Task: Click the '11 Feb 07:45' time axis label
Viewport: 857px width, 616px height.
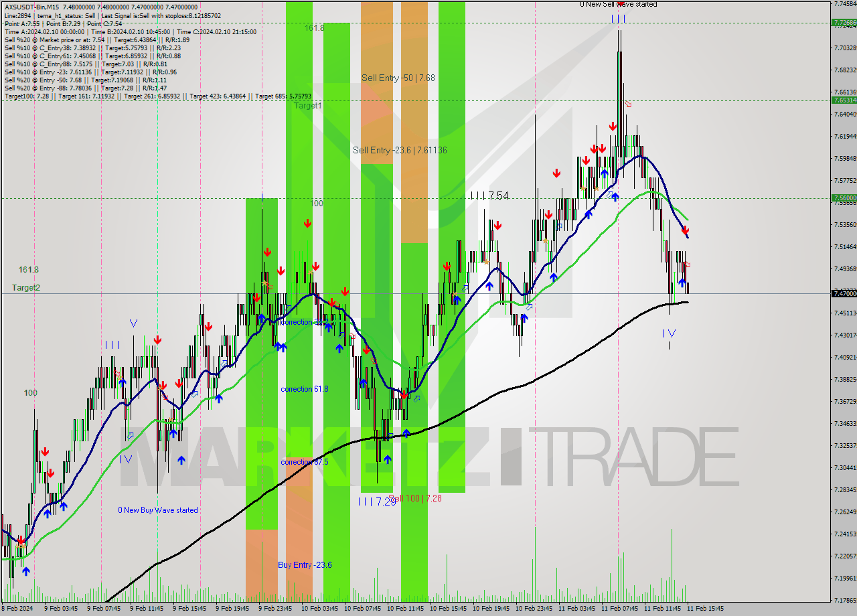Action: [619, 609]
